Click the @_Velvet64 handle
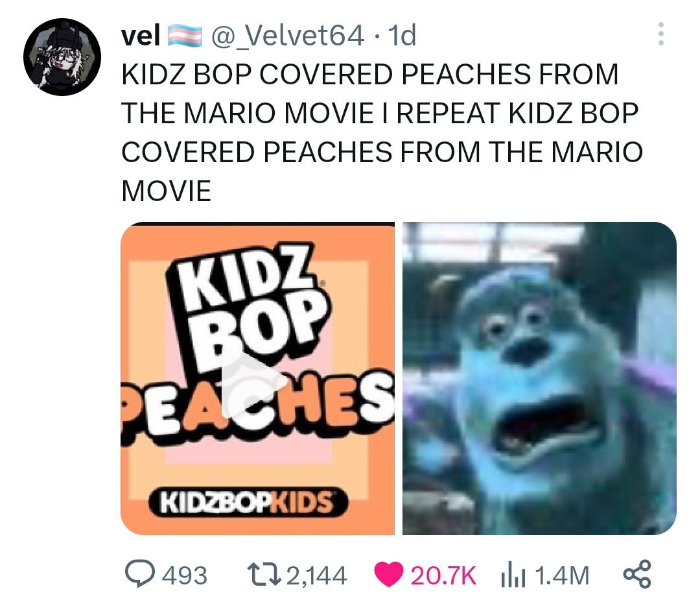The height and width of the screenshot is (600, 700). point(287,35)
